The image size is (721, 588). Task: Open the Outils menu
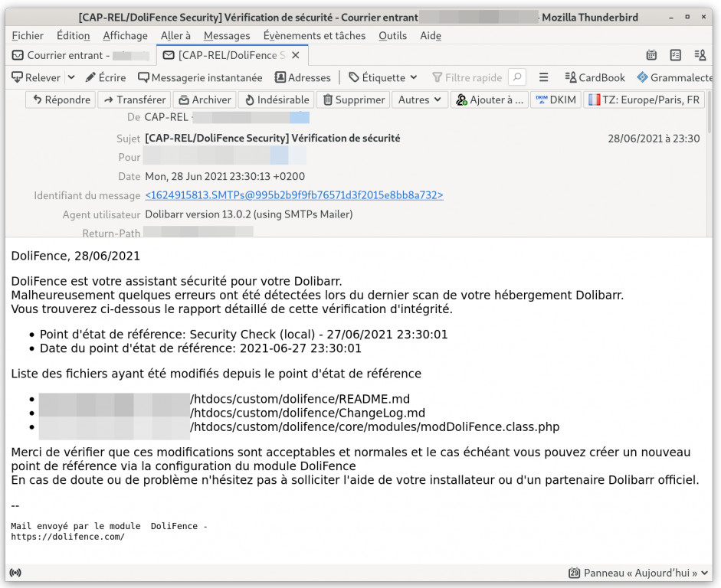point(393,36)
